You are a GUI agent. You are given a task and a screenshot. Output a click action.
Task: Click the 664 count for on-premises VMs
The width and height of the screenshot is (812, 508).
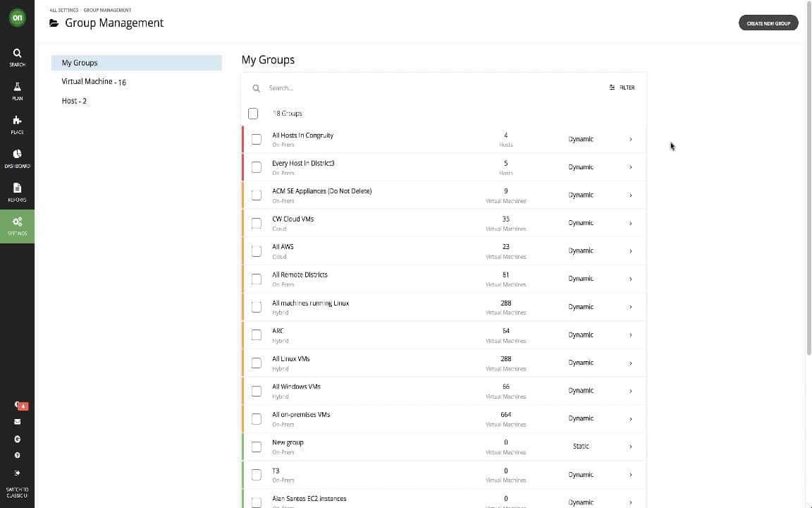pos(505,415)
